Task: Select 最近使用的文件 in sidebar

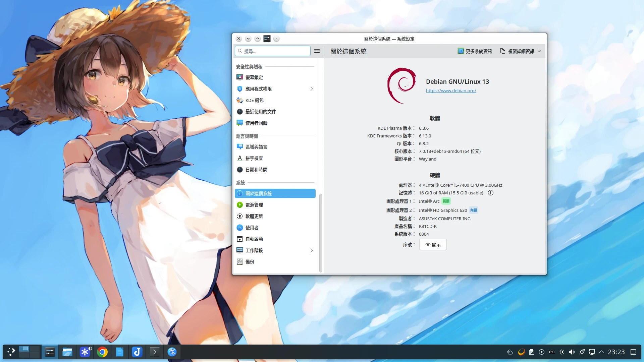Action: coord(275,112)
